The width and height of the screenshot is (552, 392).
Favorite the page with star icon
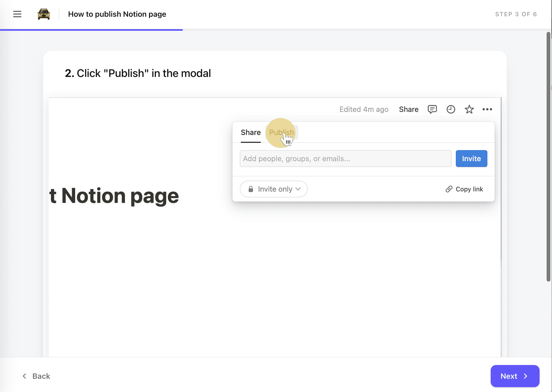[469, 109]
